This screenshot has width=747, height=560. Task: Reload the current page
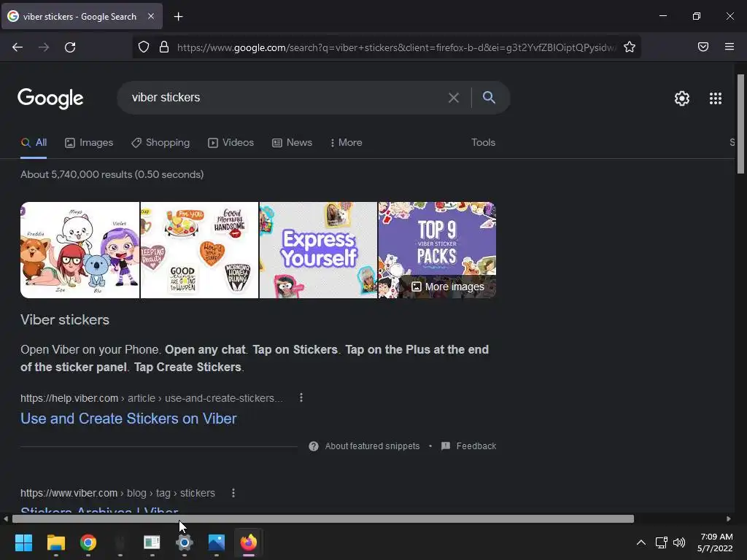(70, 47)
